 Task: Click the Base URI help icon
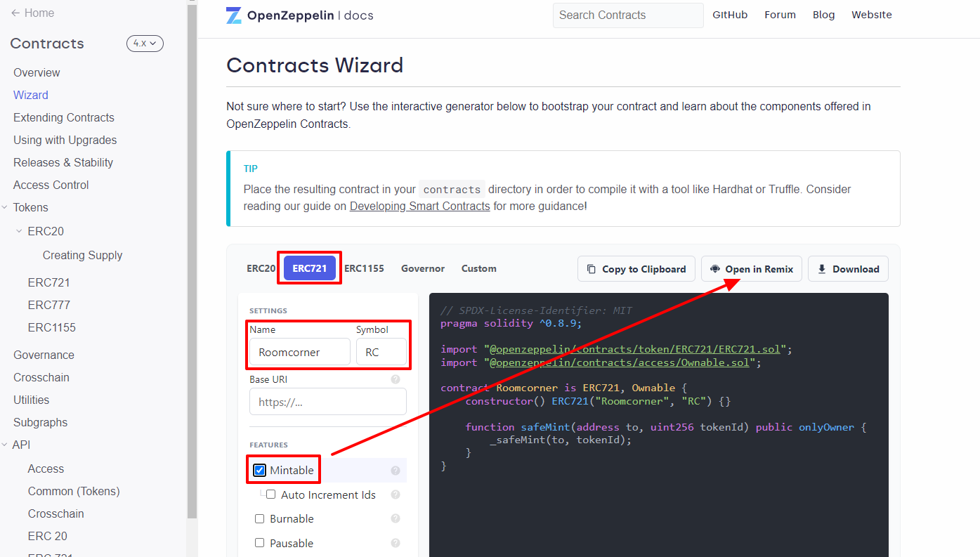tap(396, 379)
